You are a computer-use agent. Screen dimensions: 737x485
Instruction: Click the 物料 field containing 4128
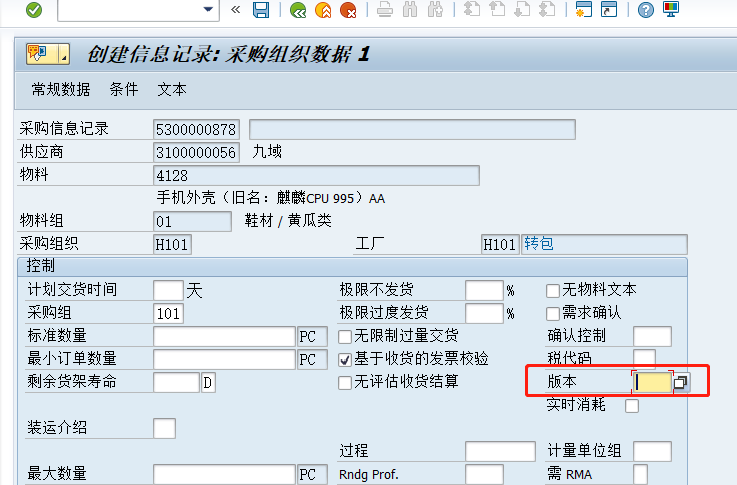316,175
